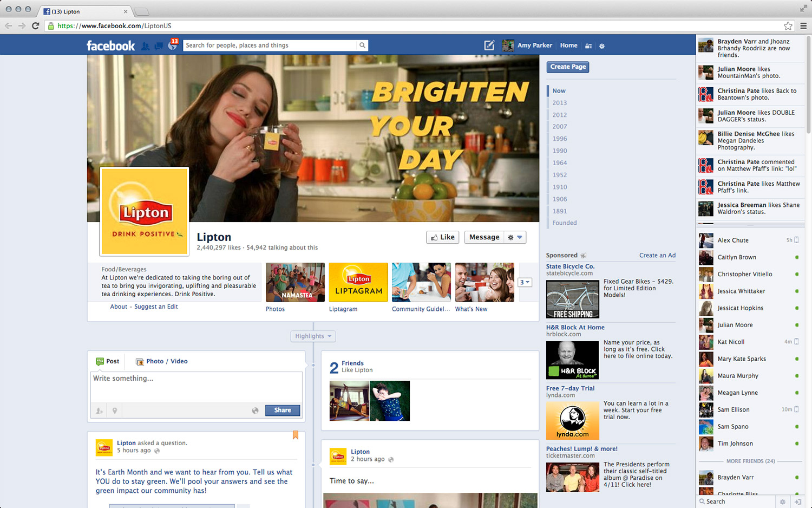Click the highlighted bookmark flag on Lipton question post

click(x=296, y=435)
